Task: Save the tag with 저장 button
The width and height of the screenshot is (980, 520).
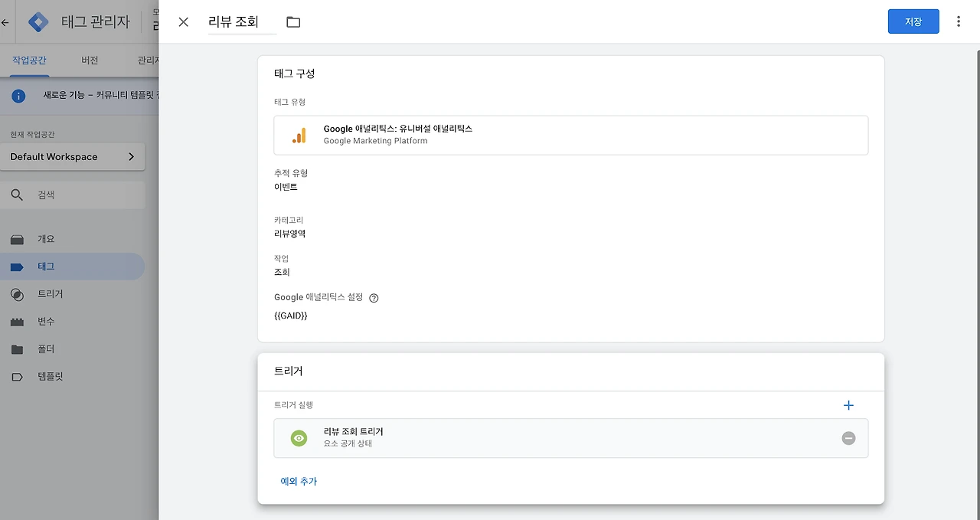Action: coord(913,21)
